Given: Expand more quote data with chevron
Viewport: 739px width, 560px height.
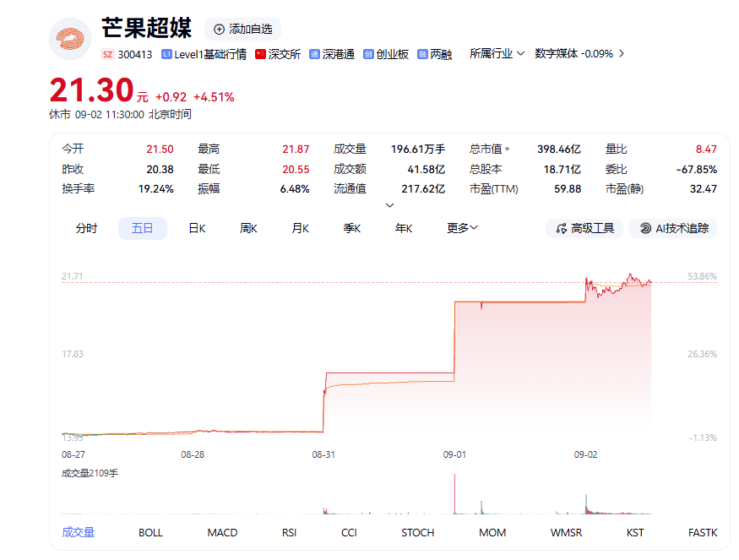Looking at the screenshot, I should click(x=389, y=205).
